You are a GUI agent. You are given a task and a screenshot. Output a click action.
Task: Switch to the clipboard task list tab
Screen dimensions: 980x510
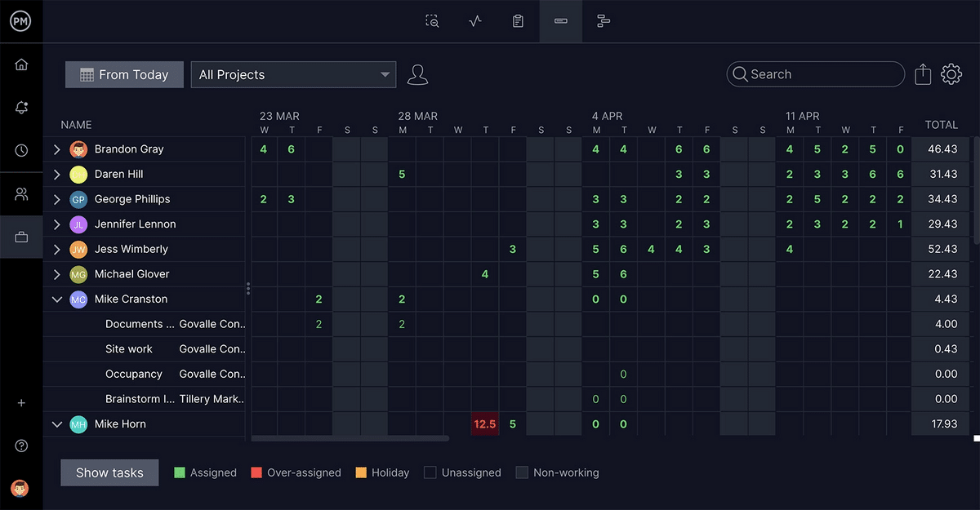click(x=518, y=21)
